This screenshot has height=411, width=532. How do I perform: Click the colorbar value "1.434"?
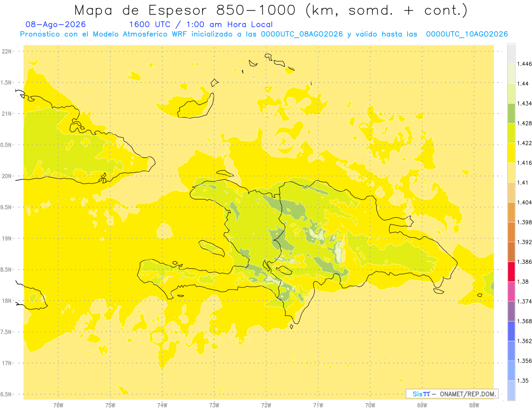pyautogui.click(x=524, y=103)
